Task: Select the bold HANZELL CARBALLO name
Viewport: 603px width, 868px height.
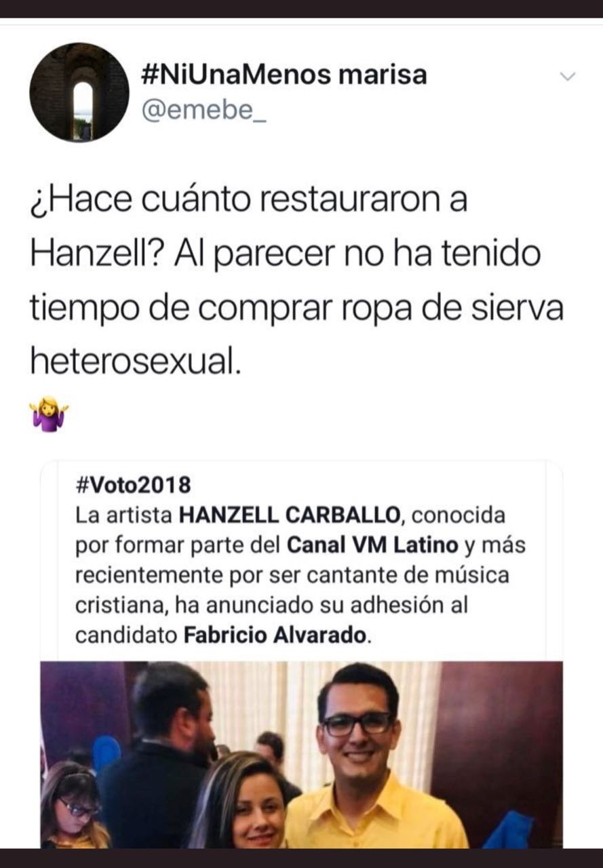Action: [290, 515]
